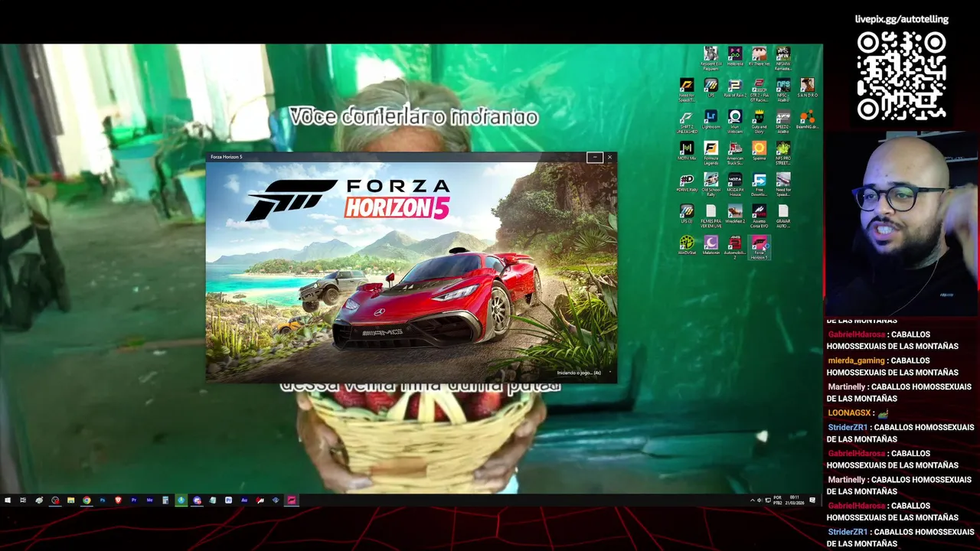Launch the LFS desktop shortcut next to Risk of Rain 2

[710, 89]
